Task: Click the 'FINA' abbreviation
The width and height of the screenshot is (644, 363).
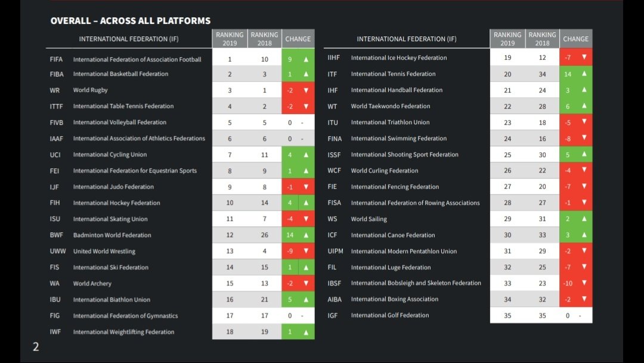Action: pyautogui.click(x=335, y=139)
